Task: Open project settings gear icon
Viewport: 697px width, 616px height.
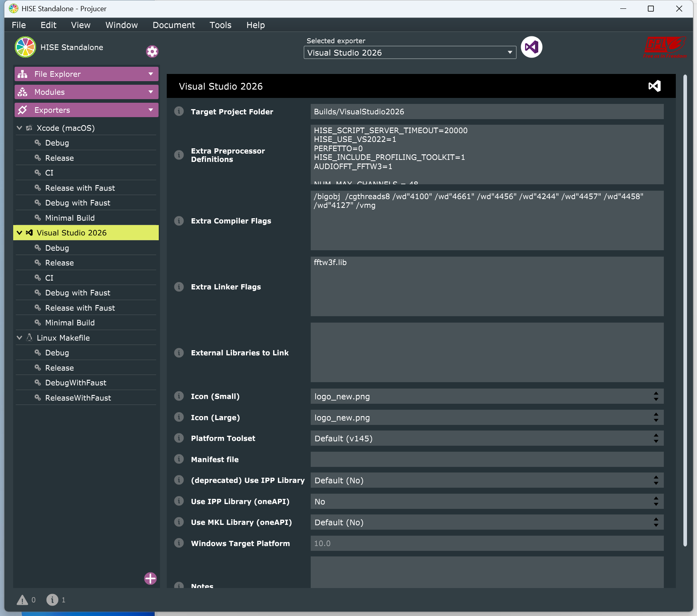Action: tap(152, 52)
